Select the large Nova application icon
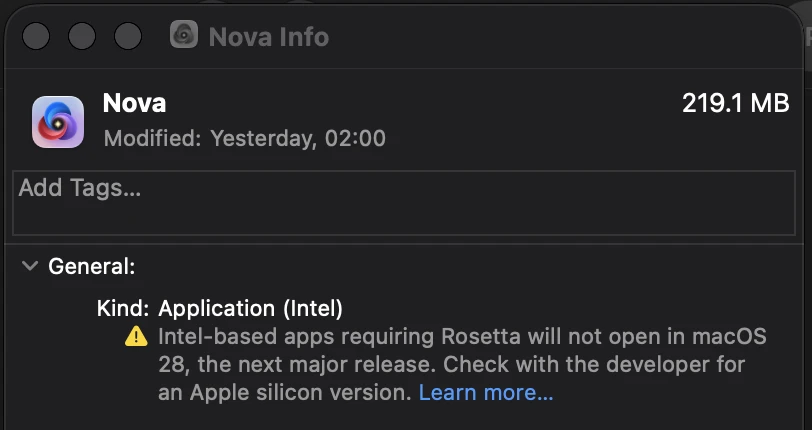The width and height of the screenshot is (812, 430). (58, 122)
